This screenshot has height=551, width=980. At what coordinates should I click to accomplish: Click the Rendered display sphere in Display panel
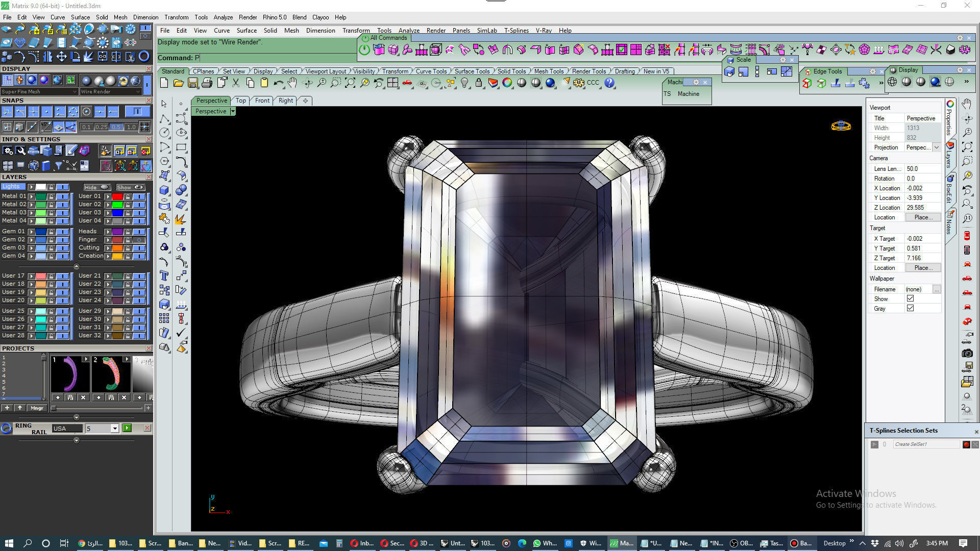(935, 82)
